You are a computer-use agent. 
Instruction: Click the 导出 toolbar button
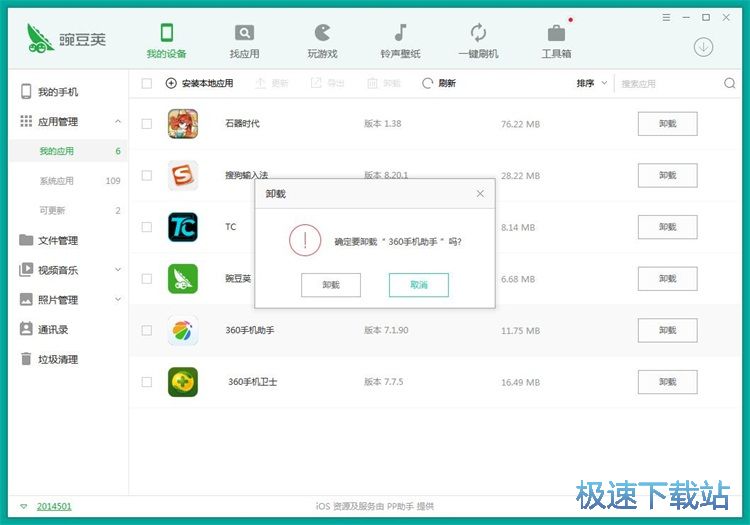(x=328, y=83)
